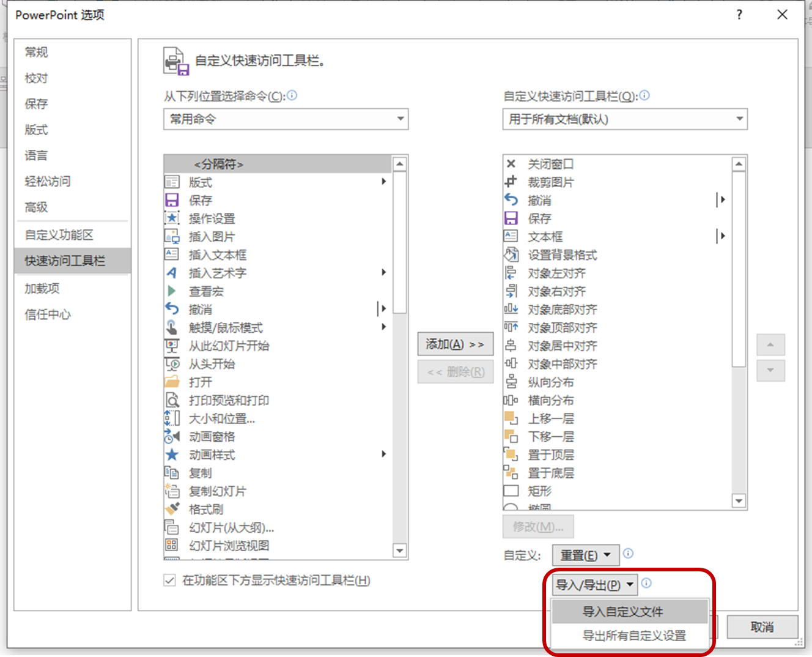Expand the 插入艺术字 submenu arrow

point(384,272)
